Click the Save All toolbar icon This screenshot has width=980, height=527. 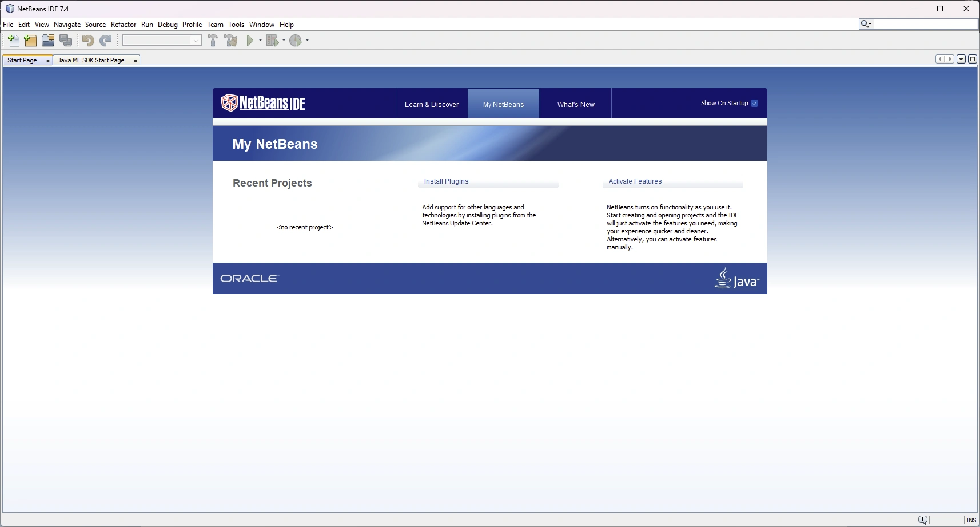coord(66,40)
